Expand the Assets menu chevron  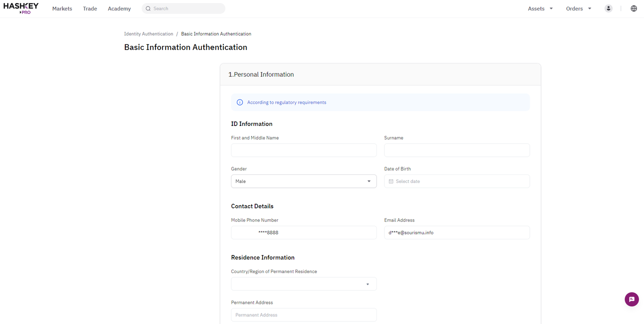click(551, 8)
